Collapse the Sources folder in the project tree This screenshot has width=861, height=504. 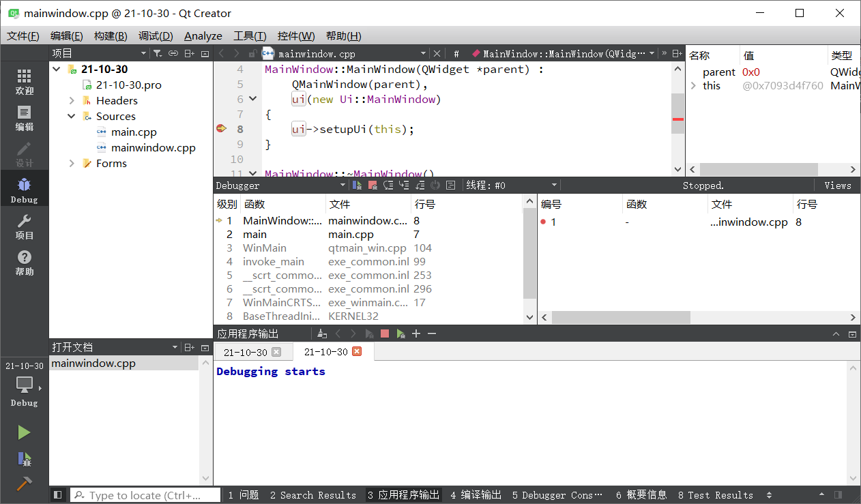coord(71,116)
